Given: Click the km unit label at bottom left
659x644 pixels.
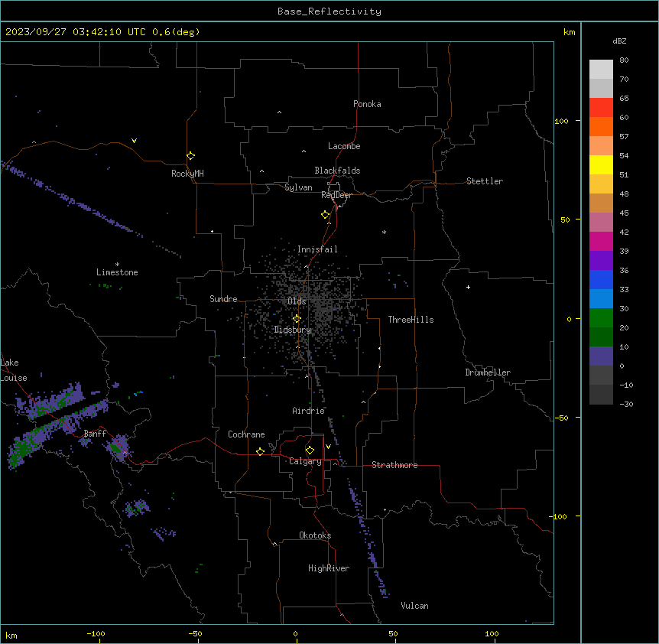Looking at the screenshot, I should [11, 636].
